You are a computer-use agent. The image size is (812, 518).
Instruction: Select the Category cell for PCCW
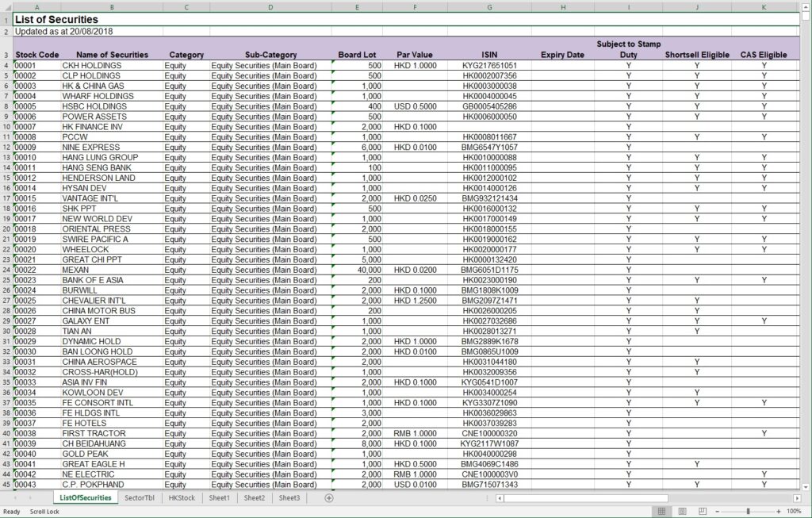186,137
